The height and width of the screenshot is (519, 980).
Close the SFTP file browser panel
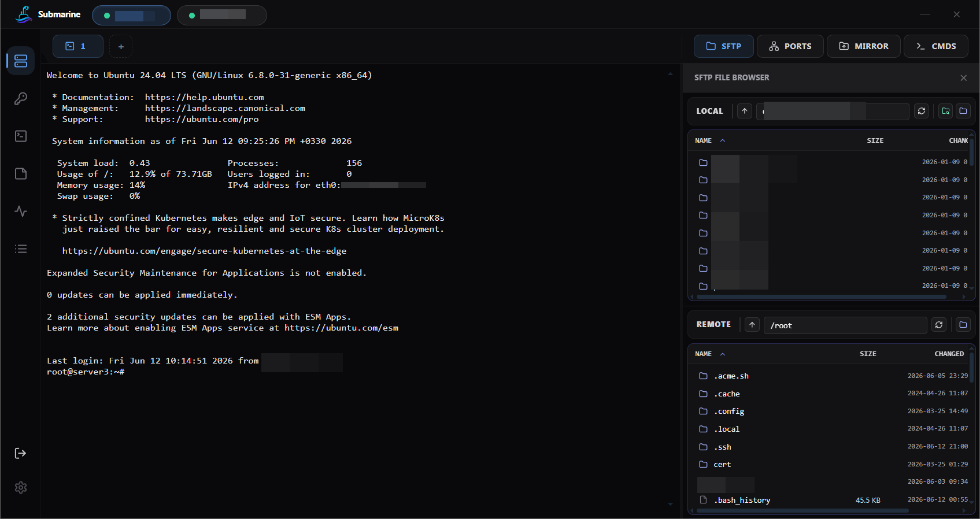point(963,77)
